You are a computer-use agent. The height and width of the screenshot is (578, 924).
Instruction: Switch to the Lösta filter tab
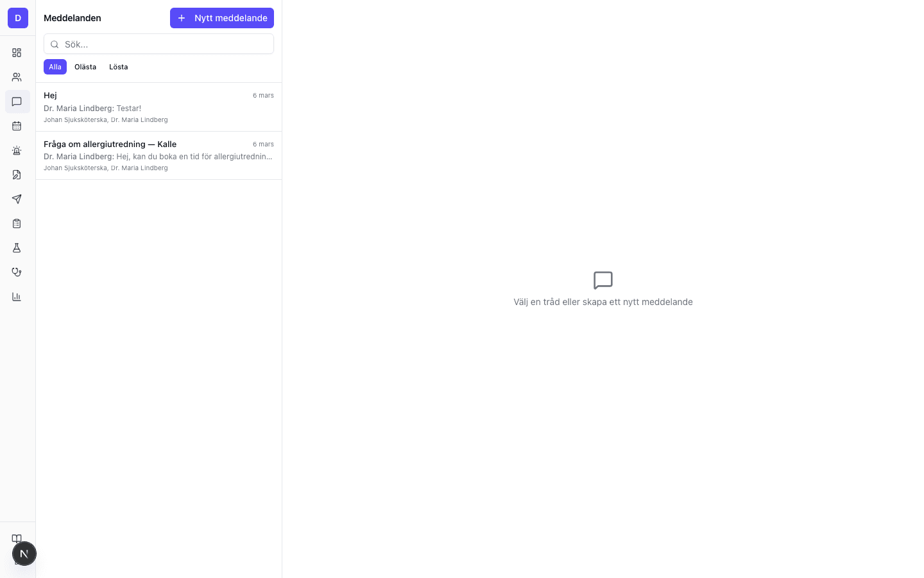[x=119, y=67]
